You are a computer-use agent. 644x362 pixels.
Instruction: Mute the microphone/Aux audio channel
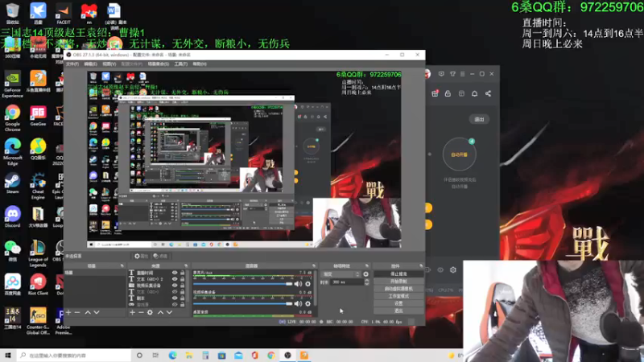click(298, 284)
